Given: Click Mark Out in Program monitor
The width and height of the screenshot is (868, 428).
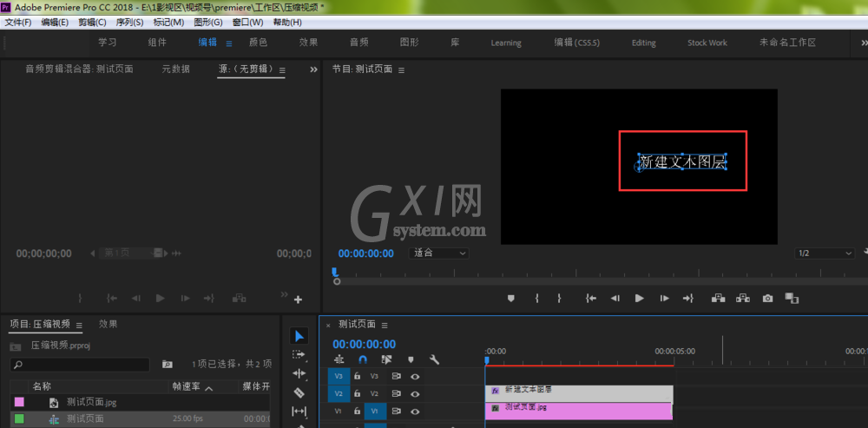Looking at the screenshot, I should pyautogui.click(x=559, y=299).
